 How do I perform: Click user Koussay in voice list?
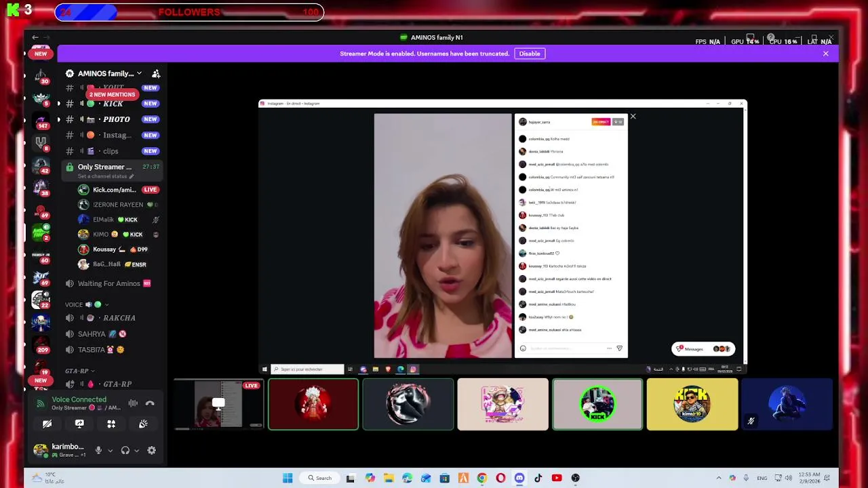[x=118, y=249]
